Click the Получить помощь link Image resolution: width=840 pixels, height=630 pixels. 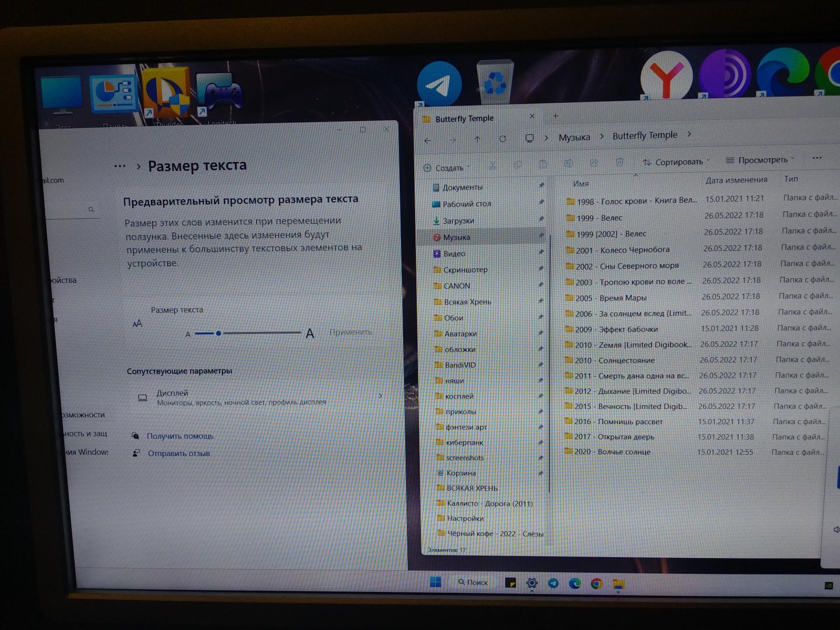[180, 436]
